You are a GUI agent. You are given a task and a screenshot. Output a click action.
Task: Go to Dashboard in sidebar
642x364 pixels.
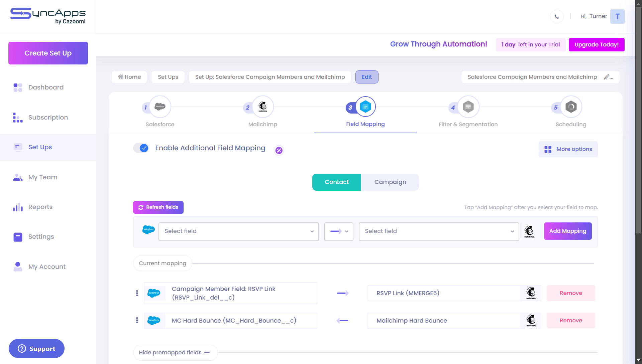pos(46,87)
